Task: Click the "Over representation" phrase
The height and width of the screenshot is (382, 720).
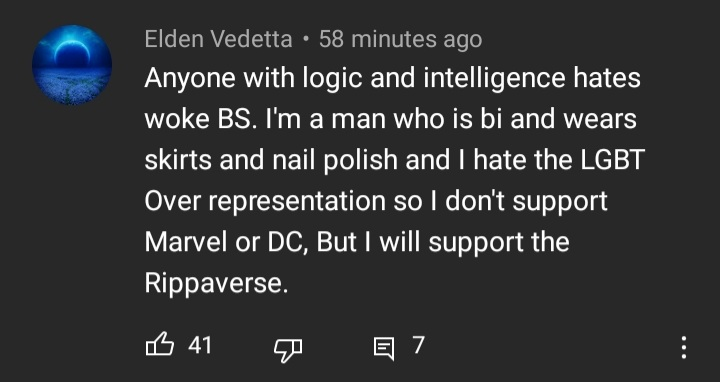Action: (x=265, y=201)
